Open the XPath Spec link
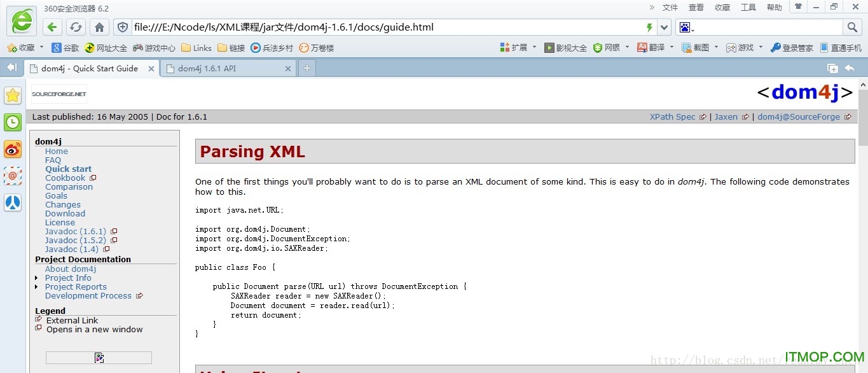Image resolution: width=868 pixels, height=373 pixels. click(672, 117)
